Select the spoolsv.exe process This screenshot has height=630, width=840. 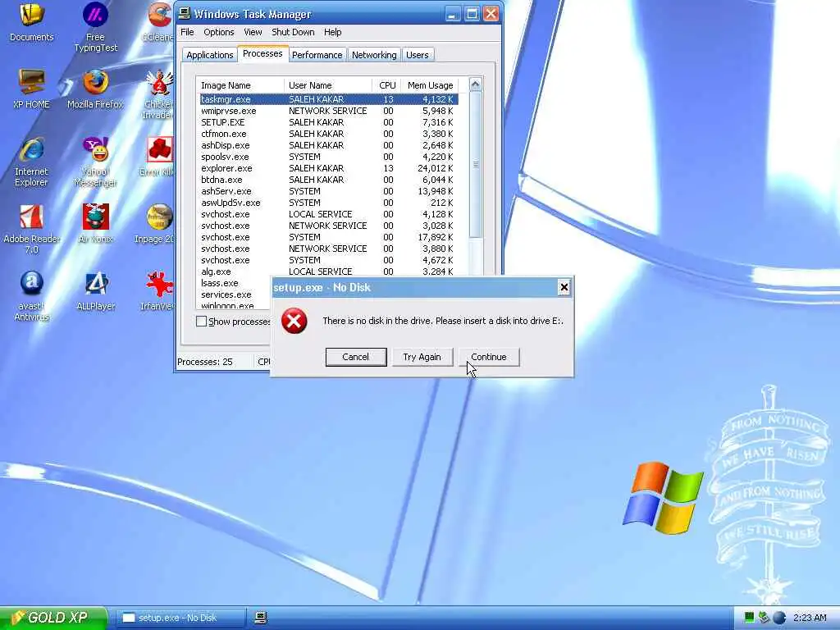coord(328,157)
